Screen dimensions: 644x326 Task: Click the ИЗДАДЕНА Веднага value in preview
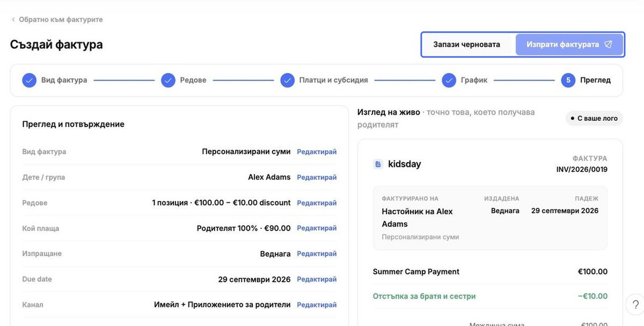point(505,211)
